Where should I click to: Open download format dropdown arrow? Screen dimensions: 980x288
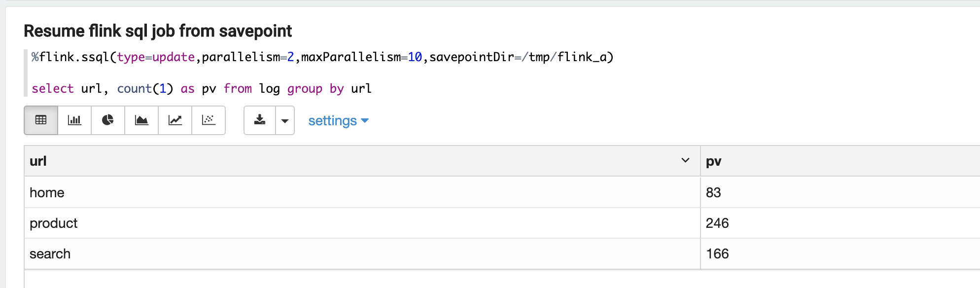[285, 120]
